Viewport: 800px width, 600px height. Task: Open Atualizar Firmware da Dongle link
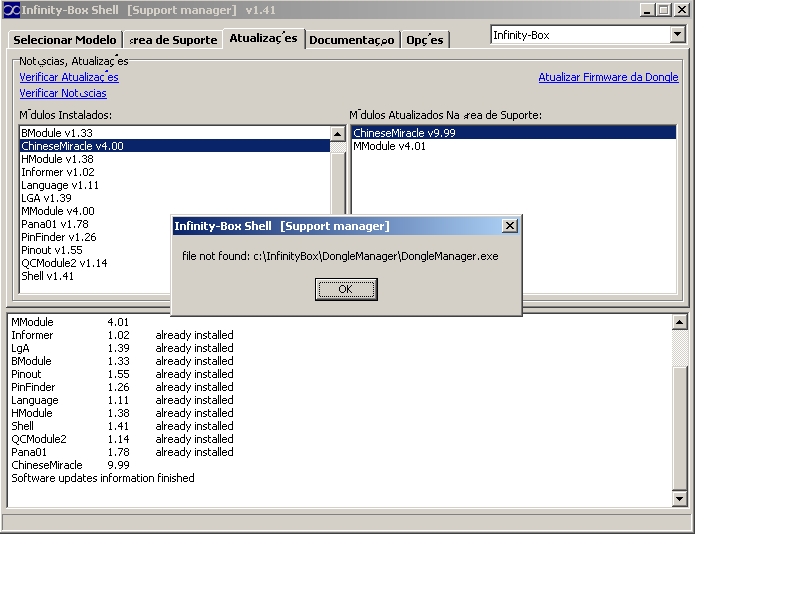(x=608, y=77)
